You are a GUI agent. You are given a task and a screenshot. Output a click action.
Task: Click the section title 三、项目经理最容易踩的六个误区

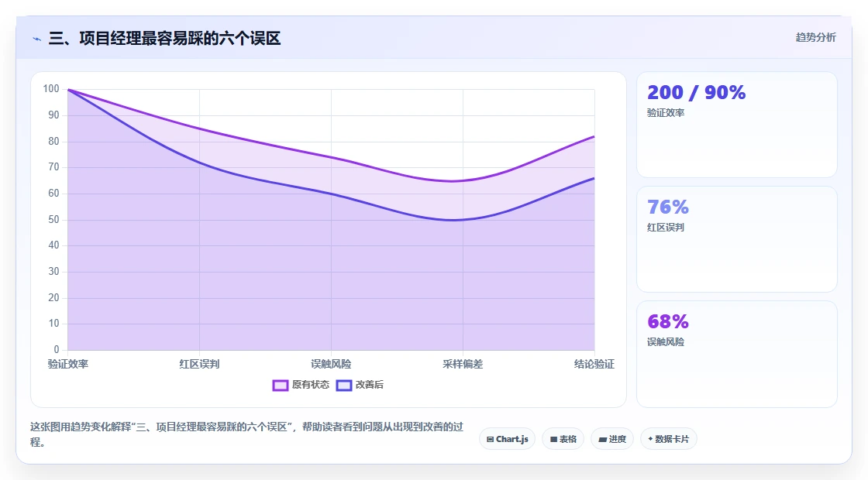164,38
